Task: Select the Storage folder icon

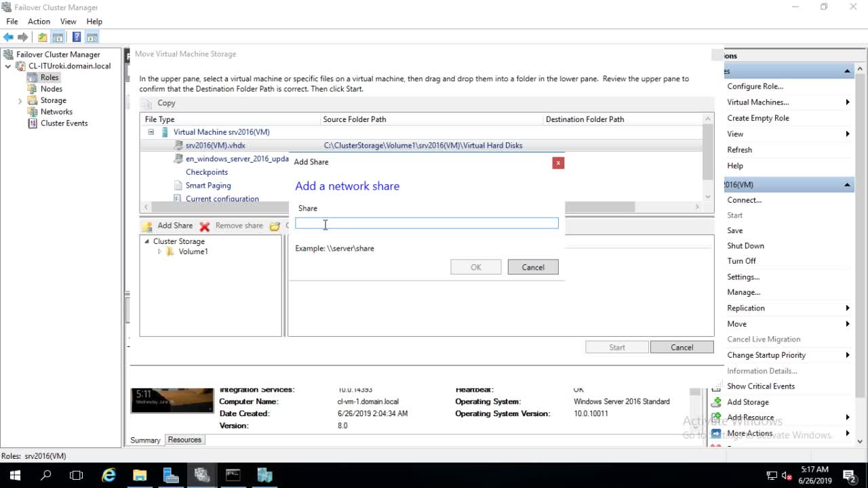Action: point(33,100)
